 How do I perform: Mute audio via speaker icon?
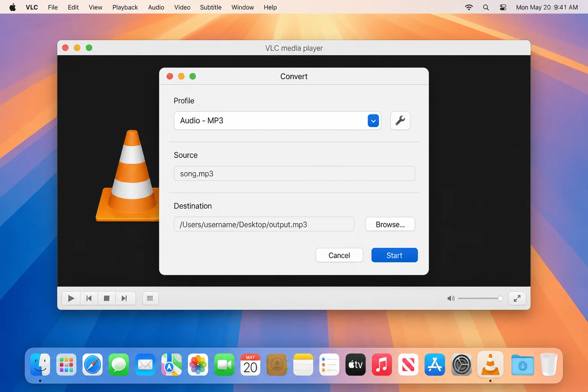click(451, 298)
